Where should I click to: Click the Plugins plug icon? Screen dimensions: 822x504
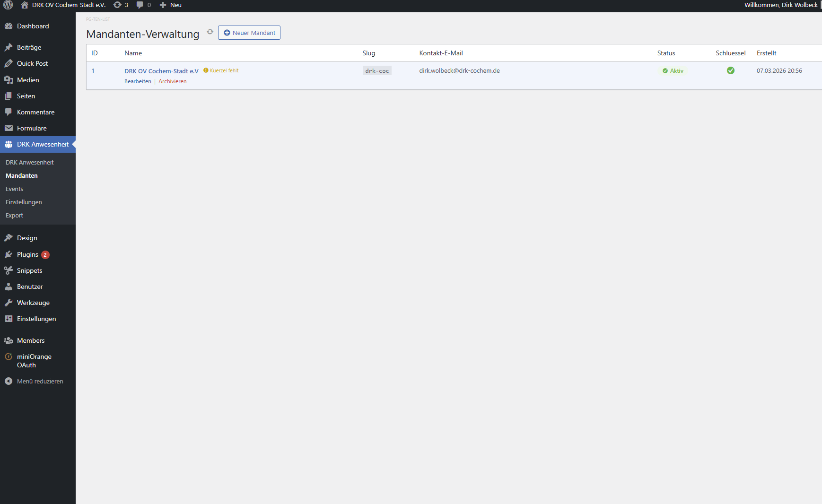(x=9, y=254)
